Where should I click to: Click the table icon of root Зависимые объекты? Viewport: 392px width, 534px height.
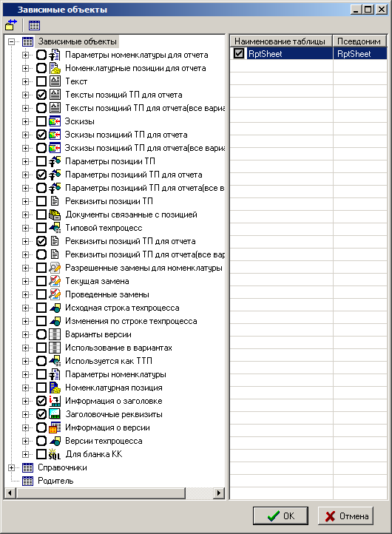click(x=27, y=41)
